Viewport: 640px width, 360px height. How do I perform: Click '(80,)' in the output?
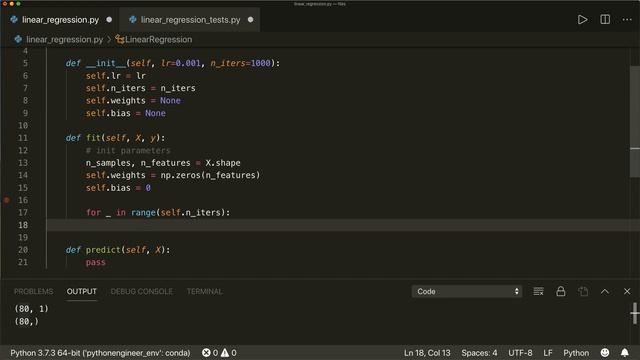(27, 322)
